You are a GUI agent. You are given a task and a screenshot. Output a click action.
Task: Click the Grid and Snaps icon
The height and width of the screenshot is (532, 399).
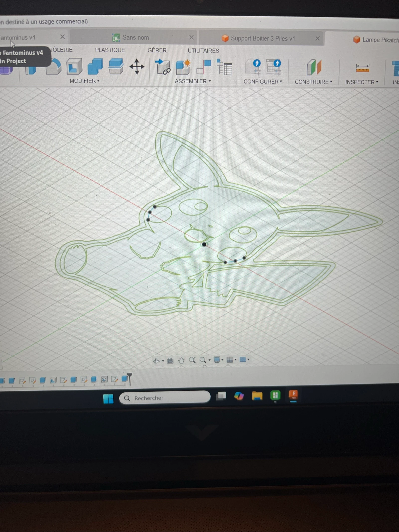[230, 359]
